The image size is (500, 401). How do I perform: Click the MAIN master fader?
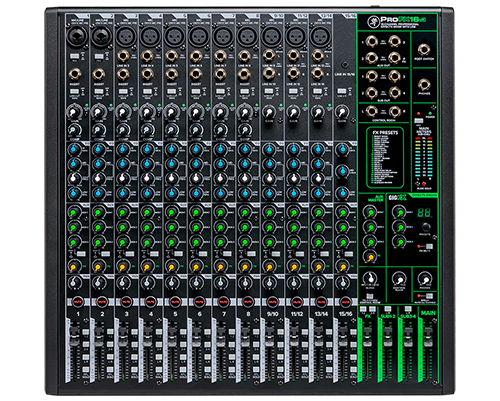(427, 333)
